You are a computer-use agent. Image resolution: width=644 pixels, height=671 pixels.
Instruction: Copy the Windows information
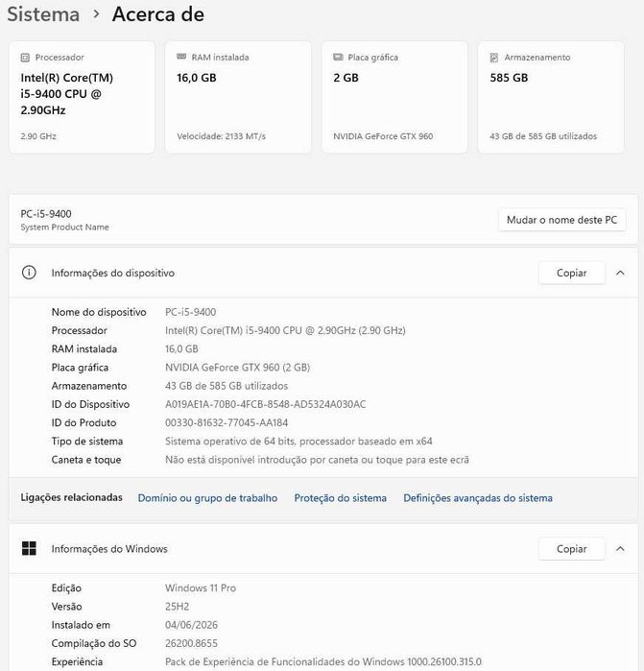coord(572,549)
